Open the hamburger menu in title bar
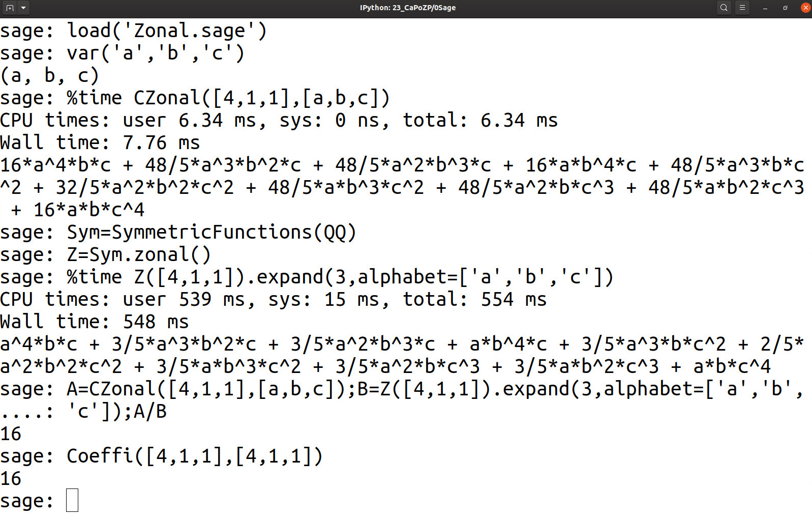The width and height of the screenshot is (812, 518). click(742, 8)
